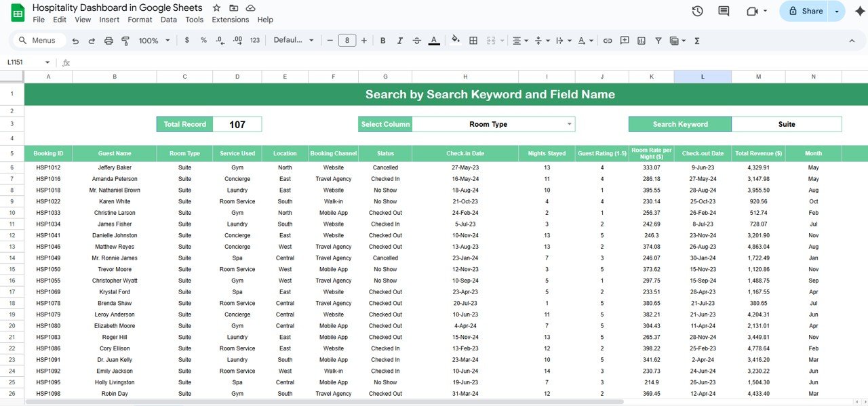Print the spreadsheet
868x406 pixels.
108,41
